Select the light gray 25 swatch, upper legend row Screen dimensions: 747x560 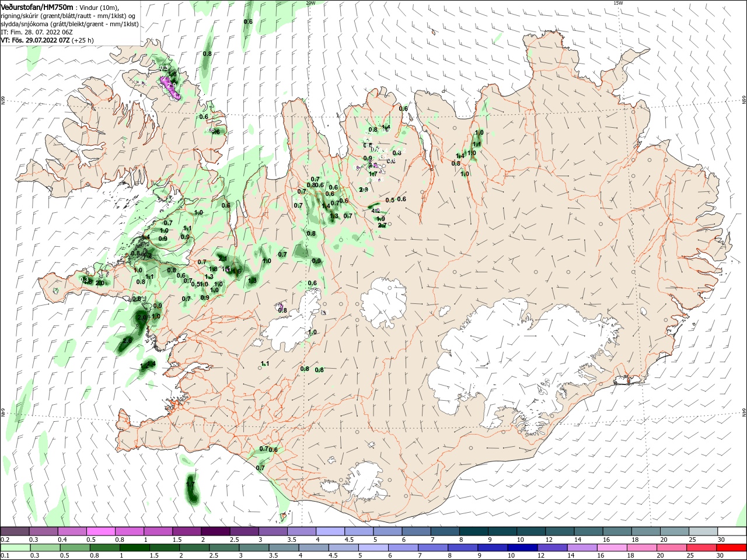pos(703,531)
